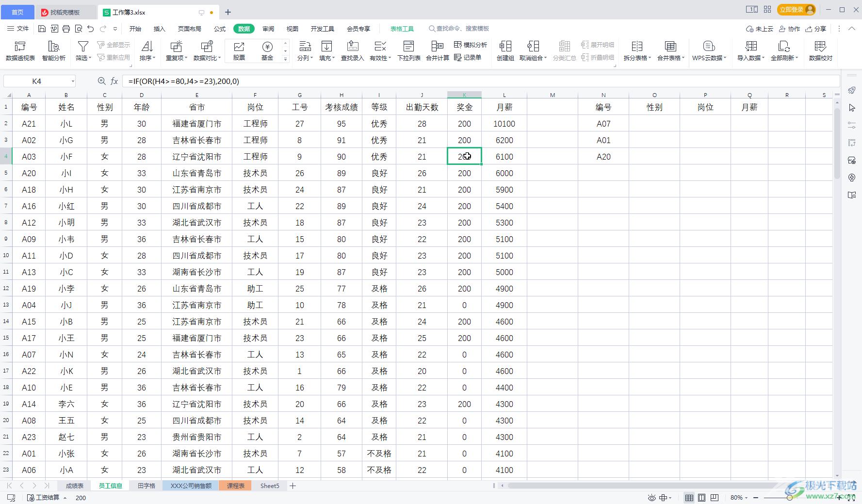The height and width of the screenshot is (504, 862).
Task: Collapse the ribbon with the up chevron
Action: (x=852, y=29)
